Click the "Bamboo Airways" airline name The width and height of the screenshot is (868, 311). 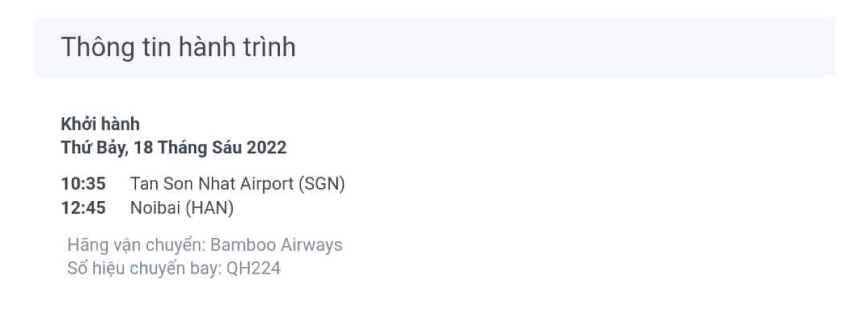click(277, 245)
